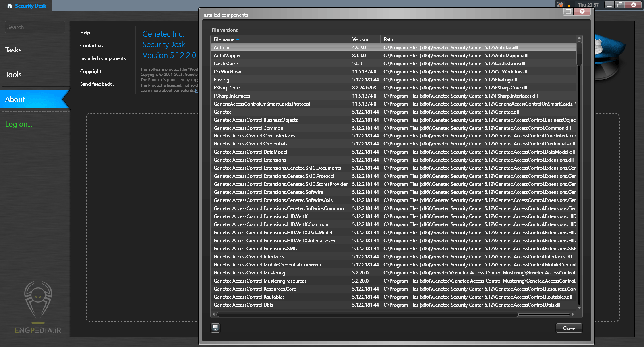Maximize the Installed components dialog
This screenshot has height=347, width=644.
click(x=568, y=11)
